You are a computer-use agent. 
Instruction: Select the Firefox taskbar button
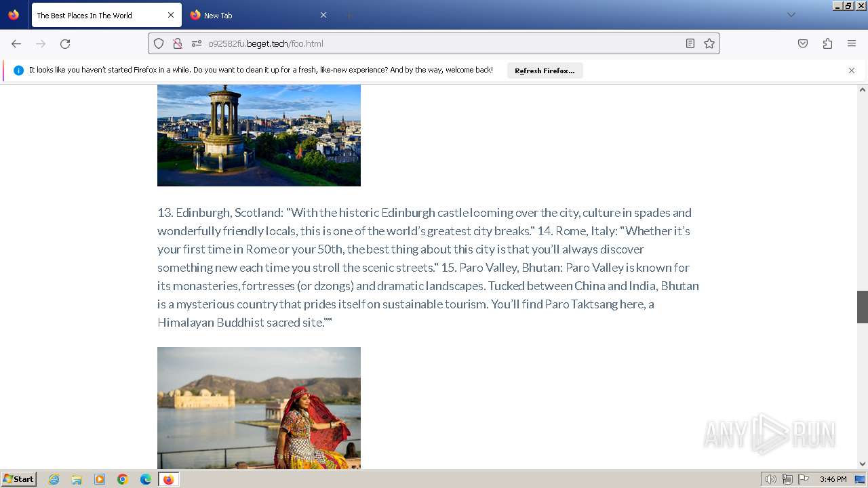169,479
